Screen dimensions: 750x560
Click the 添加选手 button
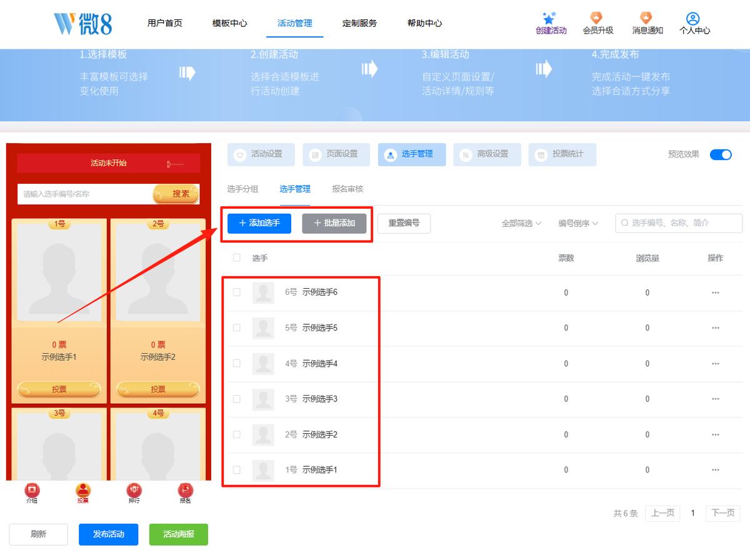click(259, 223)
